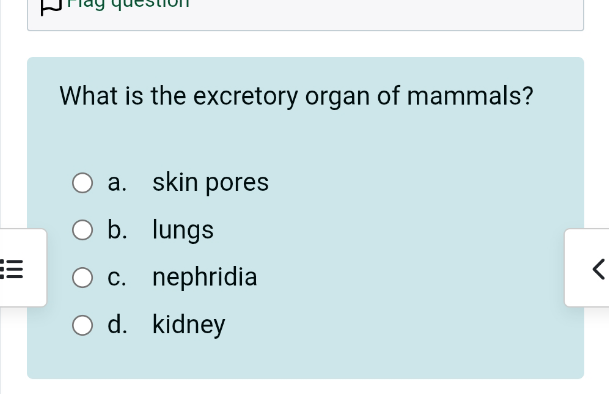The width and height of the screenshot is (609, 394).
Task: Select radio button for option a
Action: tap(82, 183)
